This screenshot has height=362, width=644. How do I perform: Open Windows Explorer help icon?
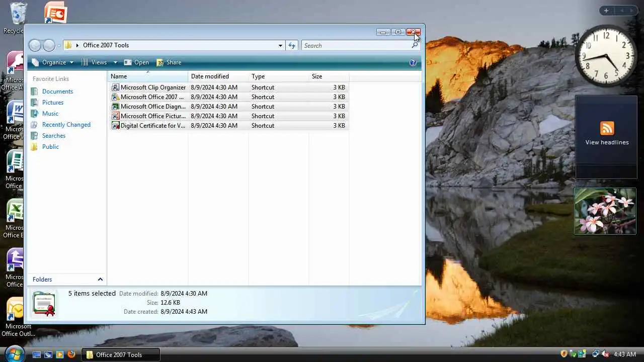[413, 62]
